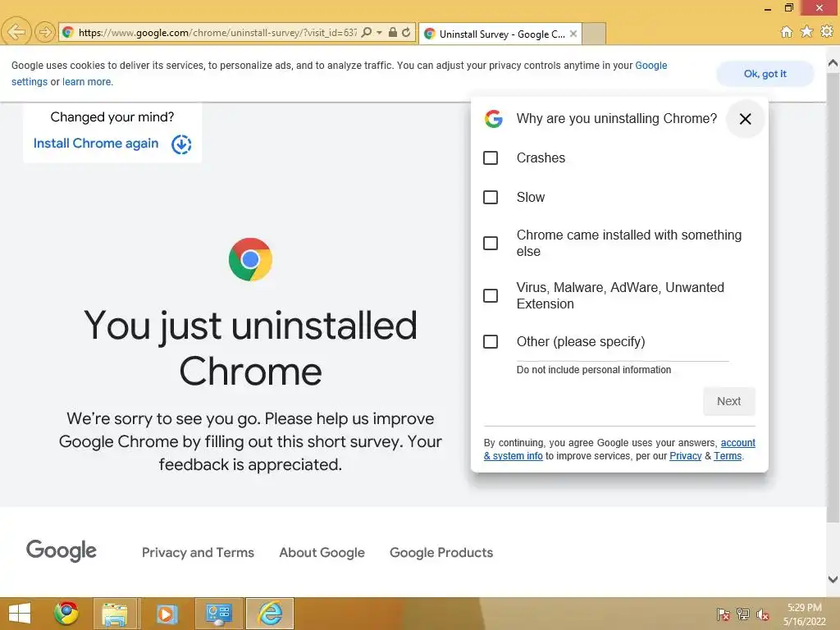
Task: Open the Tools gear icon
Action: point(827,32)
